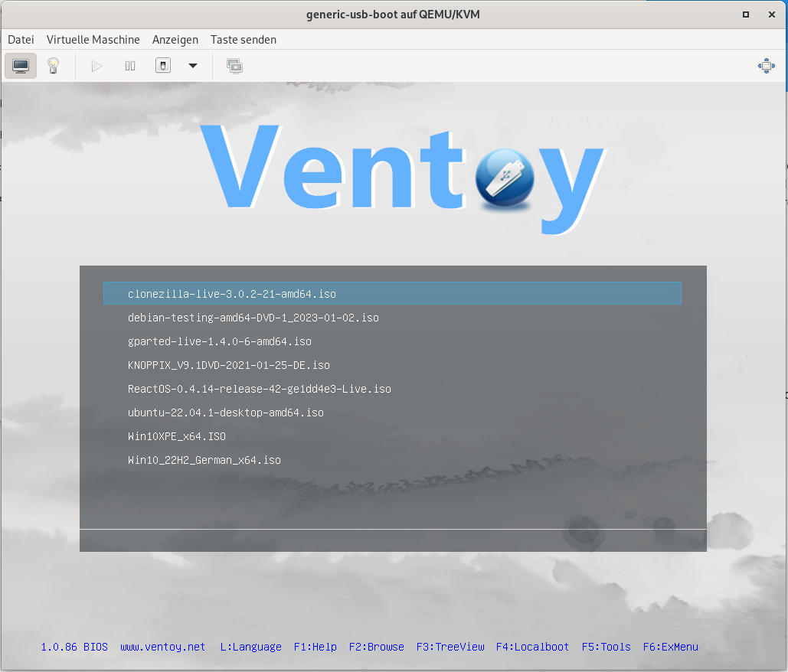Toggle fullscreen mode icon at right
The image size is (788, 672).
766,66
